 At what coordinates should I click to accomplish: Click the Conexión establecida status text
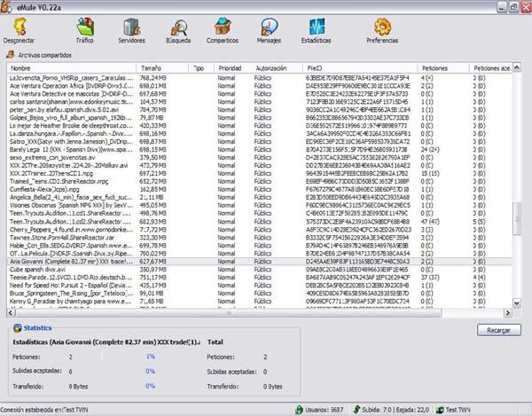44,410
